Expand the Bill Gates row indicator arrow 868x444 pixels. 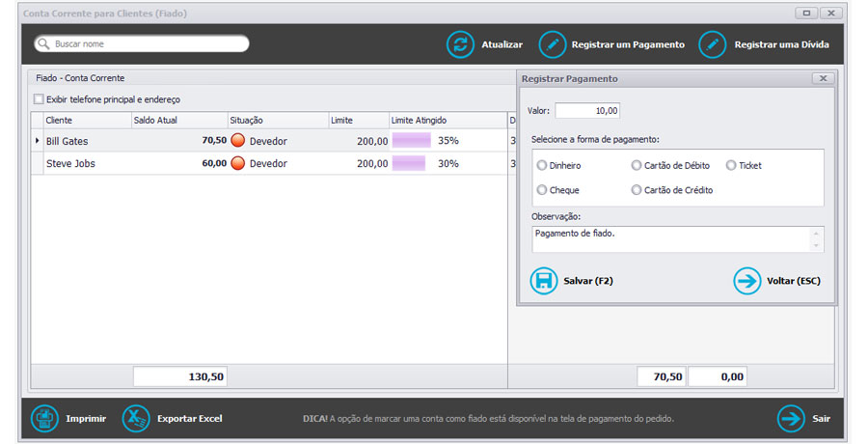coord(37,141)
